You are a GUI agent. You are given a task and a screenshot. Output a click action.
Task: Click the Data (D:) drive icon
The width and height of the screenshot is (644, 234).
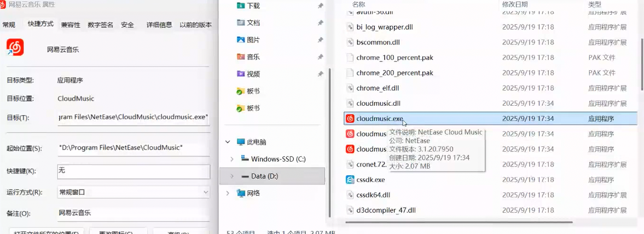245,176
